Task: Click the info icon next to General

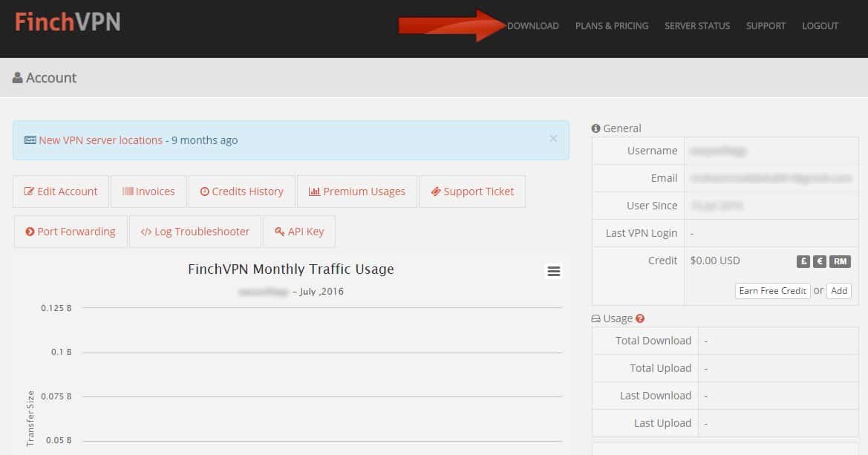Action: click(x=595, y=128)
